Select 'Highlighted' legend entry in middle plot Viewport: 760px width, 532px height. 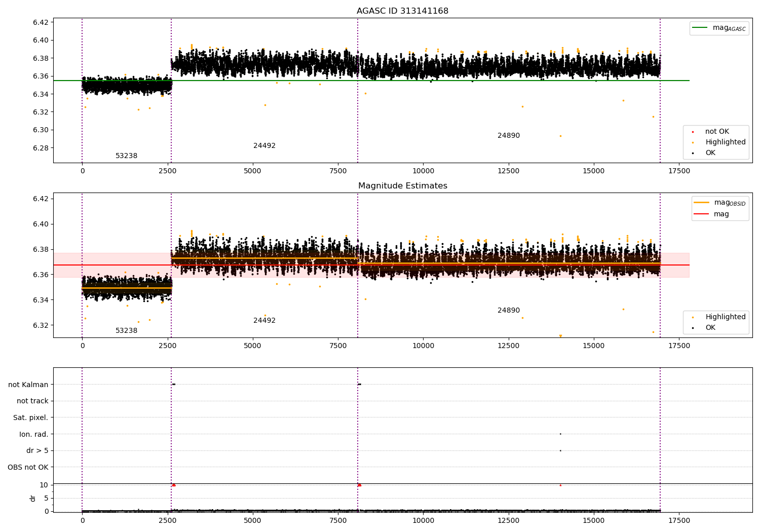tap(718, 317)
